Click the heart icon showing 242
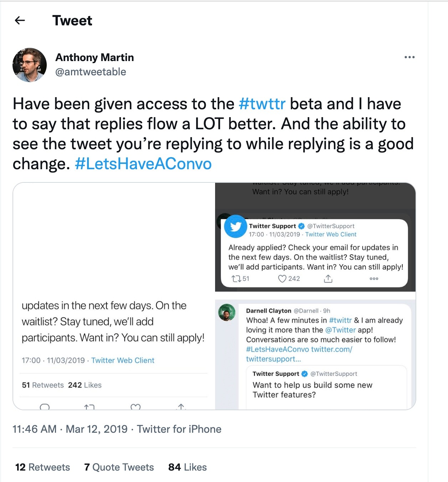Image resolution: width=448 pixels, height=482 pixels. point(282,278)
